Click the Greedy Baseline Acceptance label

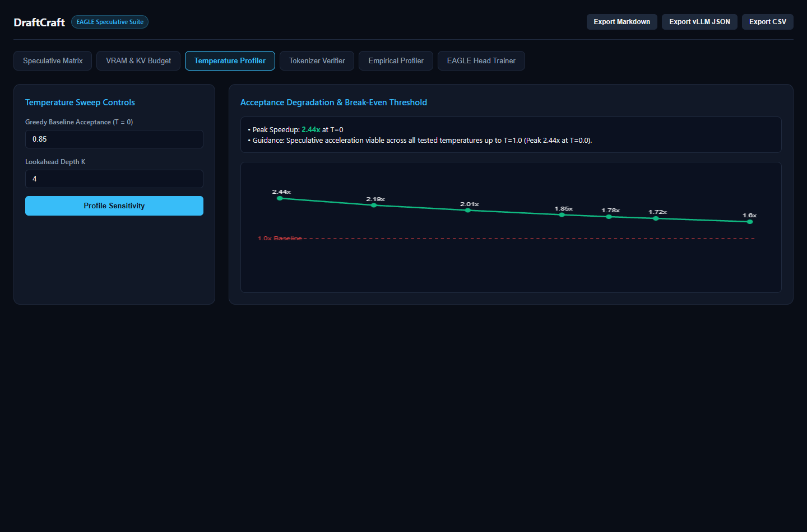click(x=79, y=122)
